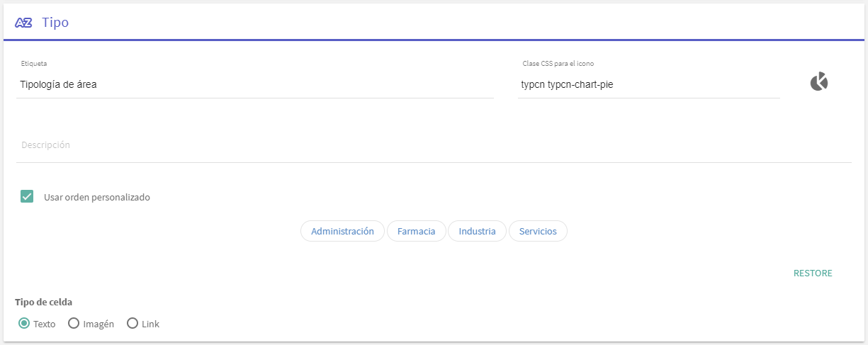Select the Texto radio button
The width and height of the screenshot is (868, 345).
24,324
